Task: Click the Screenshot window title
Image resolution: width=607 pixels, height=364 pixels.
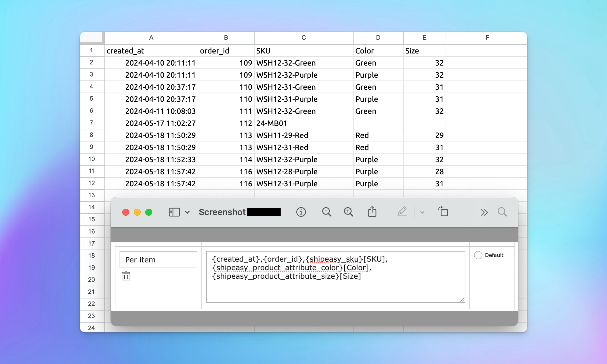Action: pos(222,212)
